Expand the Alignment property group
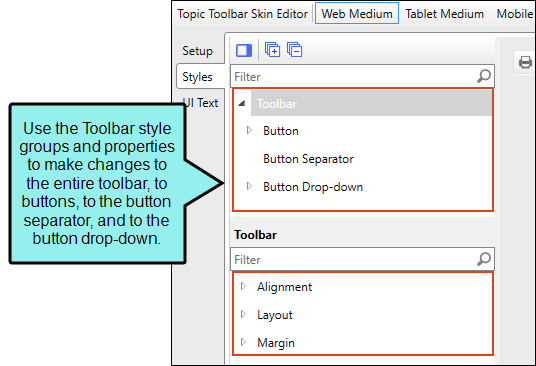Viewport: 536px width, 366px height. tap(243, 286)
